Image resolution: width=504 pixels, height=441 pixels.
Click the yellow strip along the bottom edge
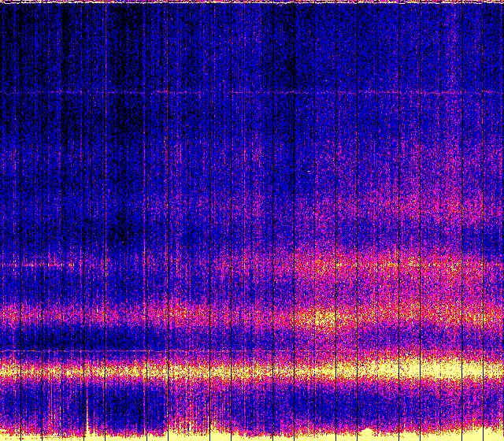(x=252, y=435)
